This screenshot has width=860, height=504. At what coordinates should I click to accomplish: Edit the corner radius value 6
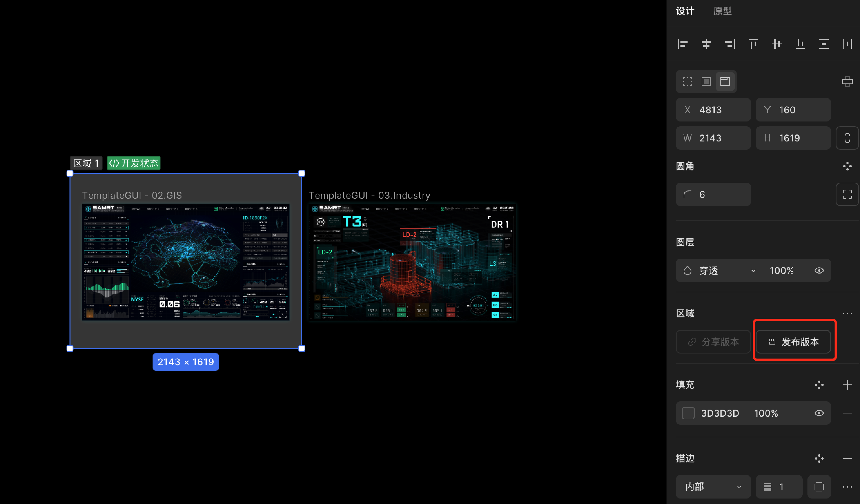[713, 195]
